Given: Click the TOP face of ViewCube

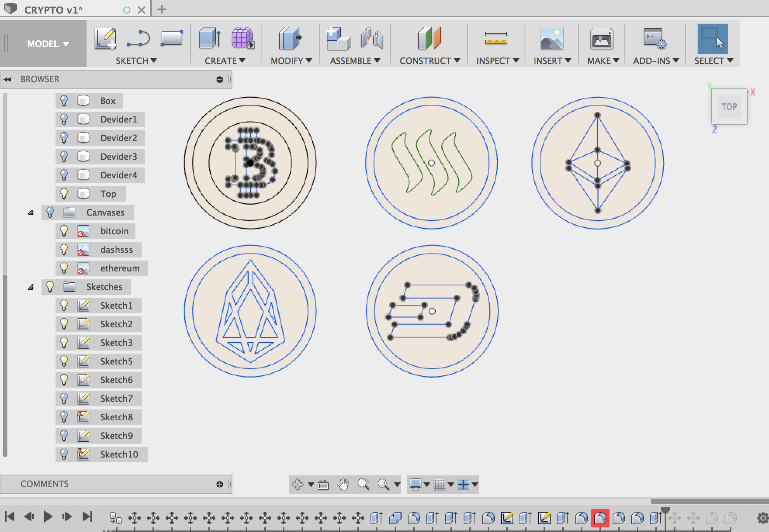Looking at the screenshot, I should (729, 106).
